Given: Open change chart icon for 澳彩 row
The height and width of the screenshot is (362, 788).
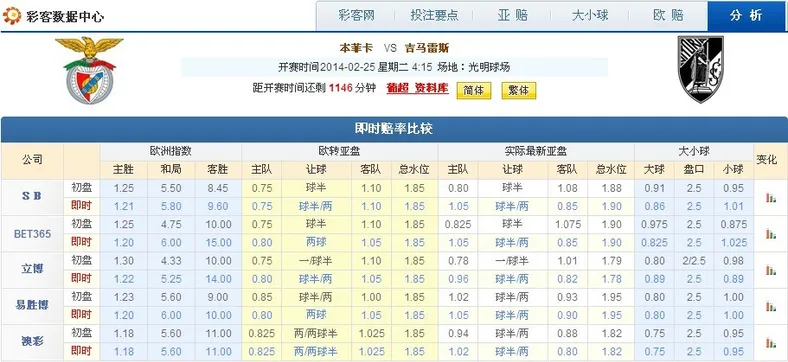Looking at the screenshot, I should point(770,342).
